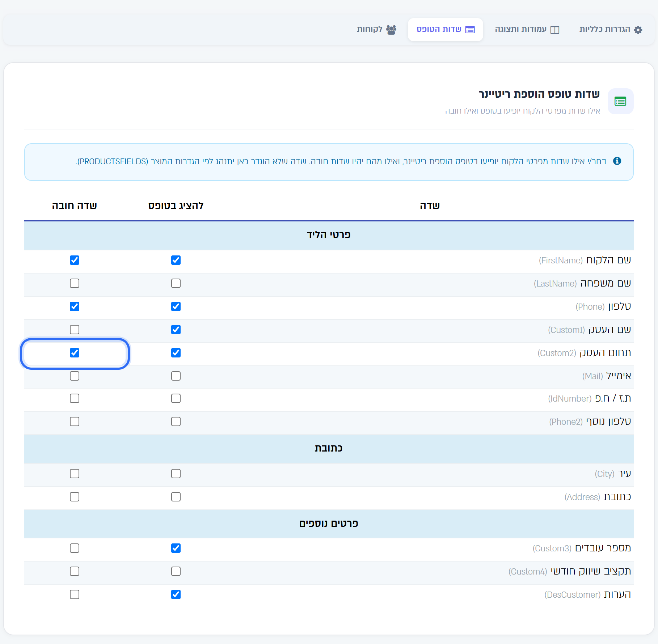Mark Custom1 as required field

coord(75,330)
